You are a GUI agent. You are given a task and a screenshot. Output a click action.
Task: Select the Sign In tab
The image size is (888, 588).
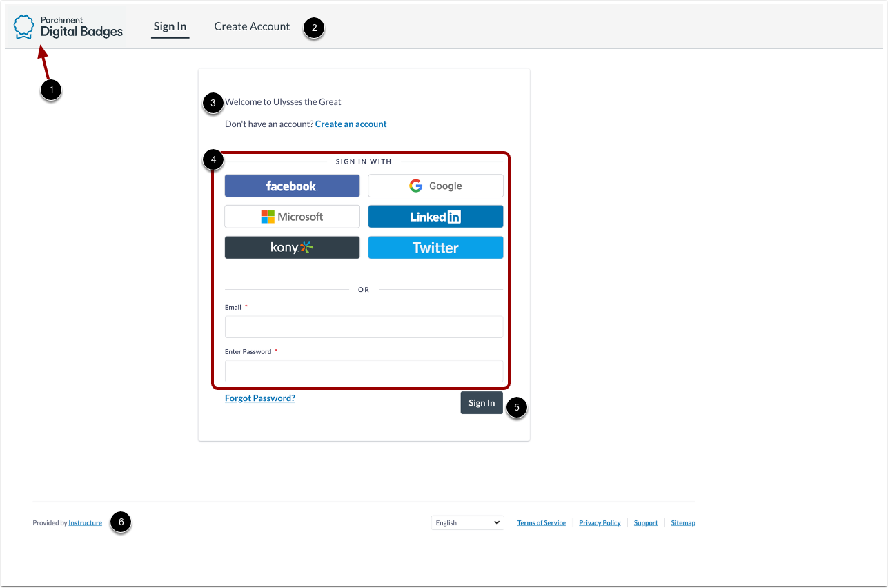tap(170, 26)
